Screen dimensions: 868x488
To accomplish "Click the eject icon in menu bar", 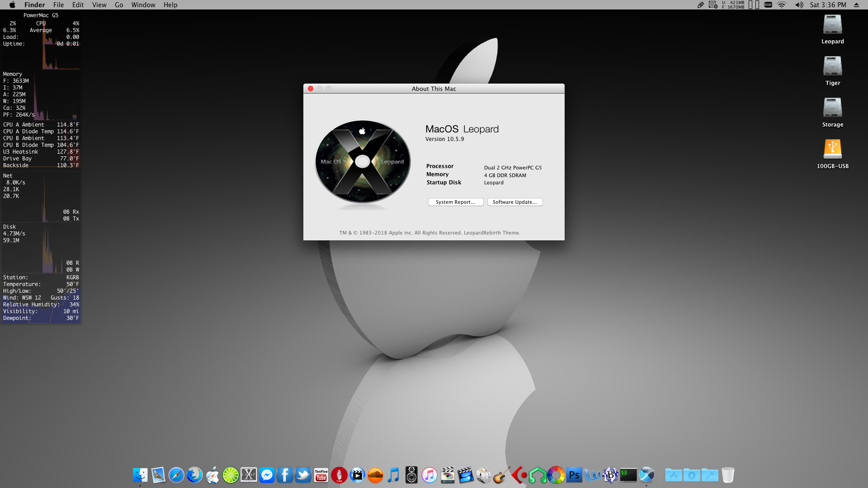I will click(x=856, y=5).
